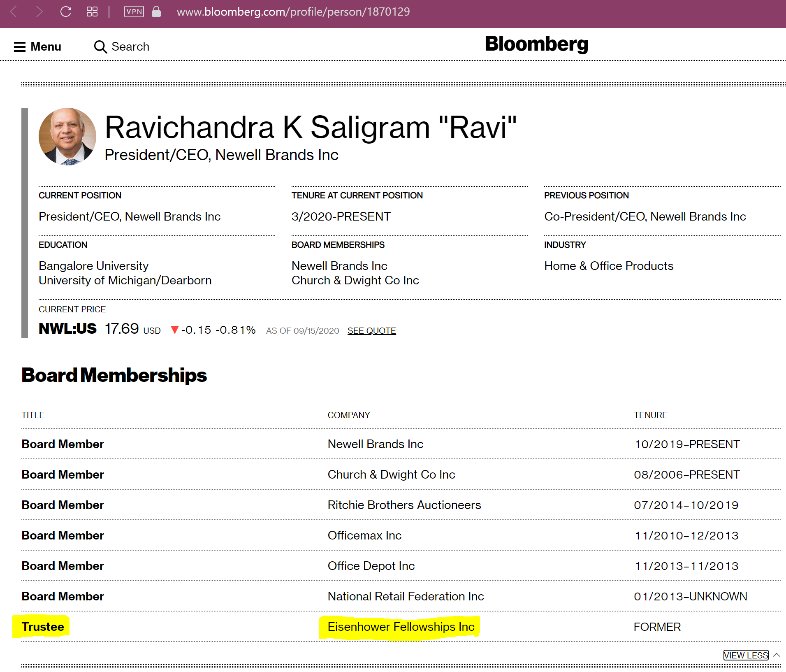The height and width of the screenshot is (672, 786).
Task: Click the 08/2006-PRESENT tenure value
Action: pyautogui.click(x=687, y=474)
